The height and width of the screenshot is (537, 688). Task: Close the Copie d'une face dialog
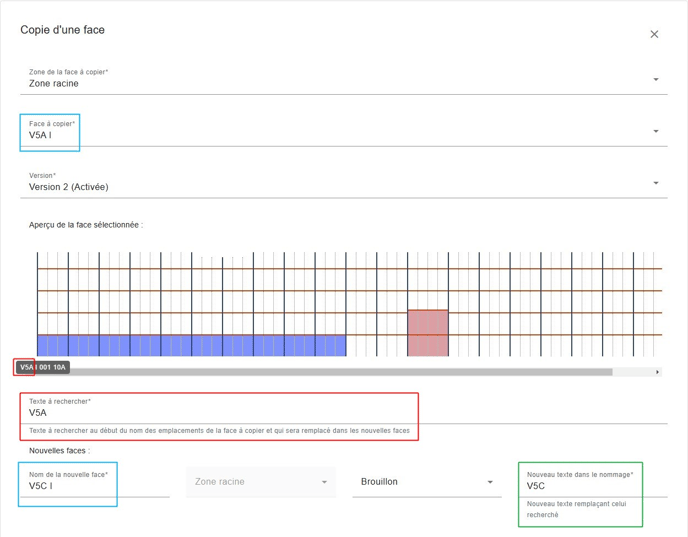654,34
